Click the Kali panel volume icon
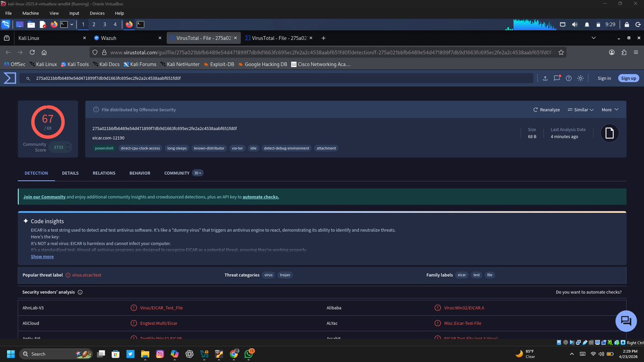644x362 pixels. [x=575, y=24]
